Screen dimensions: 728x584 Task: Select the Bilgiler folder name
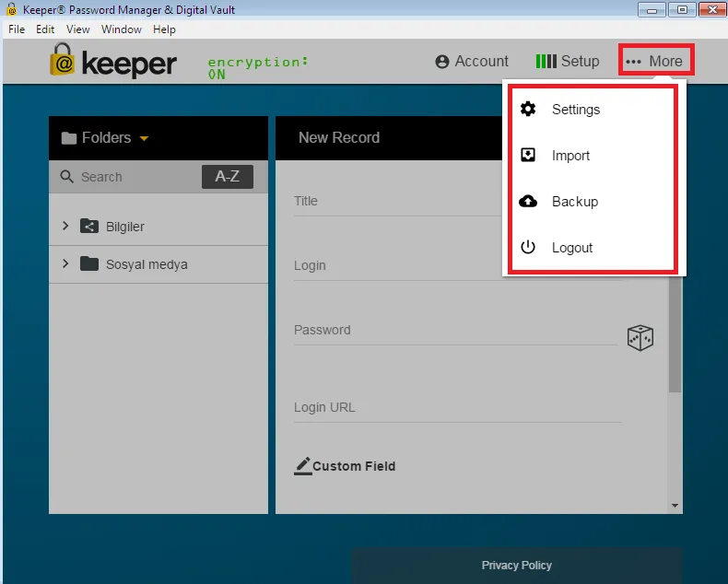125,227
